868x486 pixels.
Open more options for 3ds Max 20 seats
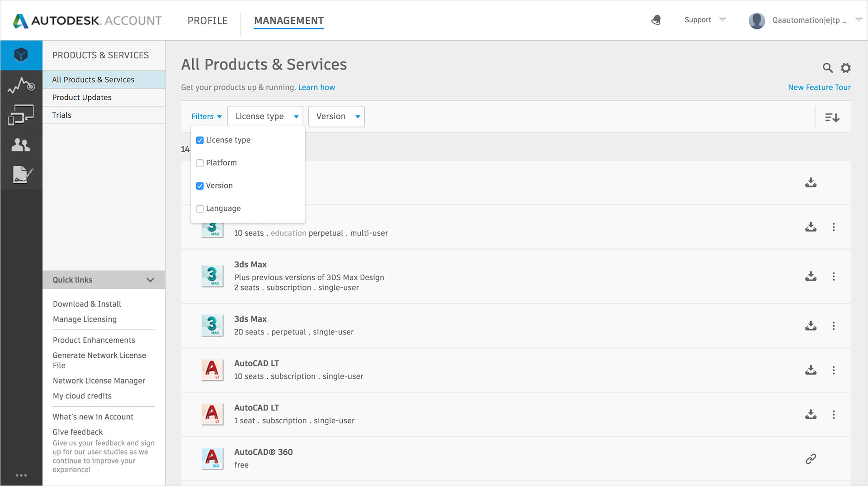click(834, 326)
